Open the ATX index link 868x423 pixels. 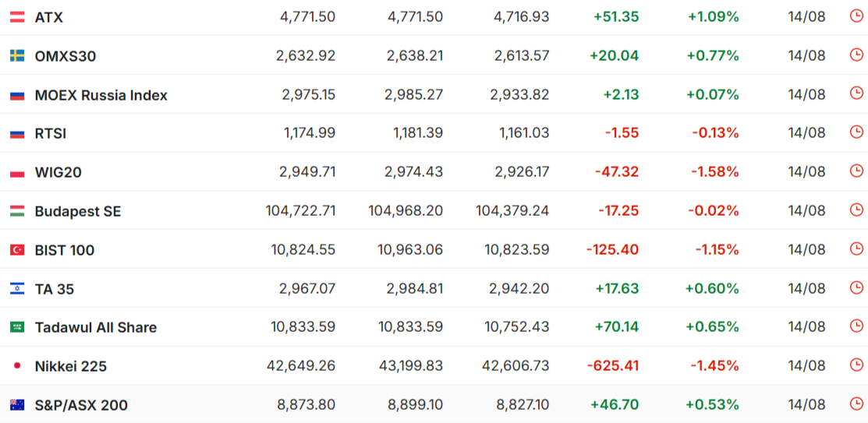point(48,18)
